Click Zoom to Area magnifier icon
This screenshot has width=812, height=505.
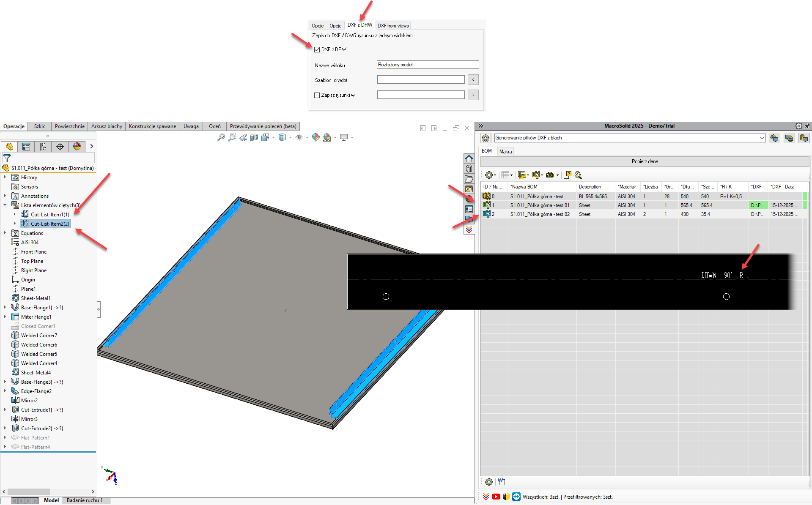pyautogui.click(x=232, y=137)
